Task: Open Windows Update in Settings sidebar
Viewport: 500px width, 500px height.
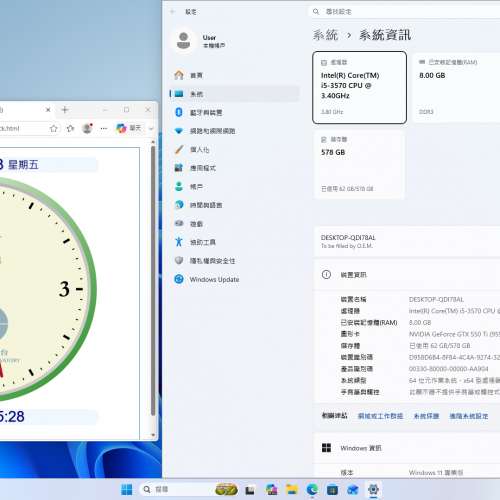Action: pyautogui.click(x=234, y=279)
